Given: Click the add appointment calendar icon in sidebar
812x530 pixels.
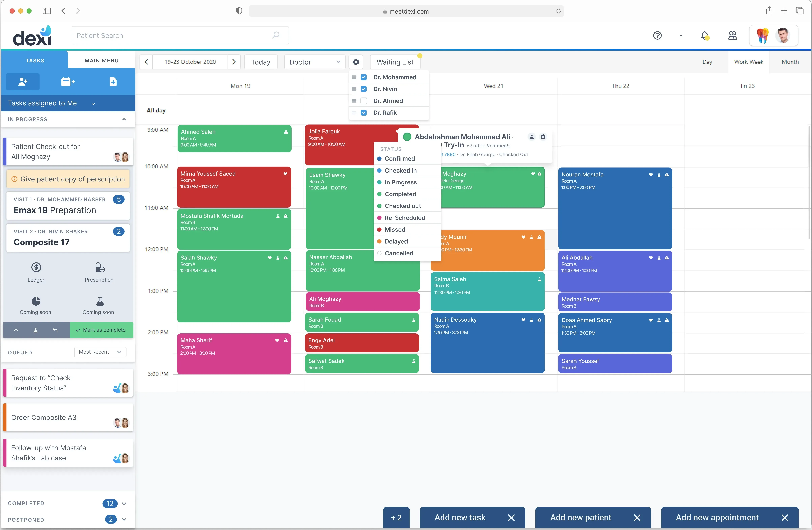Looking at the screenshot, I should (68, 82).
